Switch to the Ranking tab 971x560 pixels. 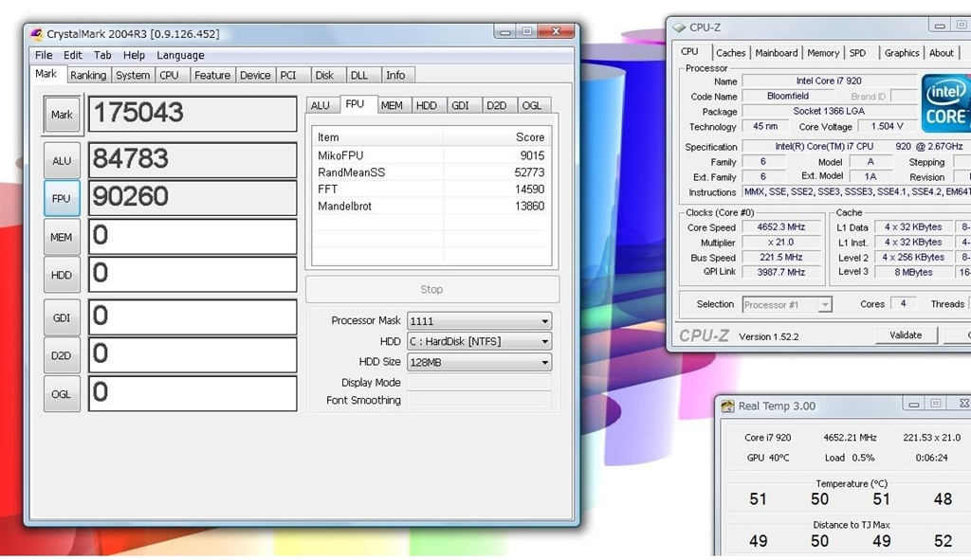click(87, 75)
